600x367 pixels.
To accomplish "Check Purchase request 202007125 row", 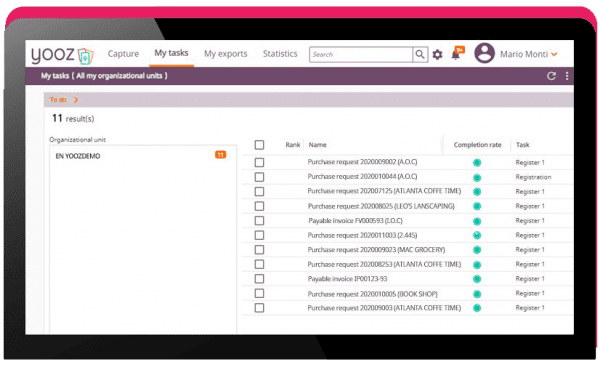I will (259, 192).
